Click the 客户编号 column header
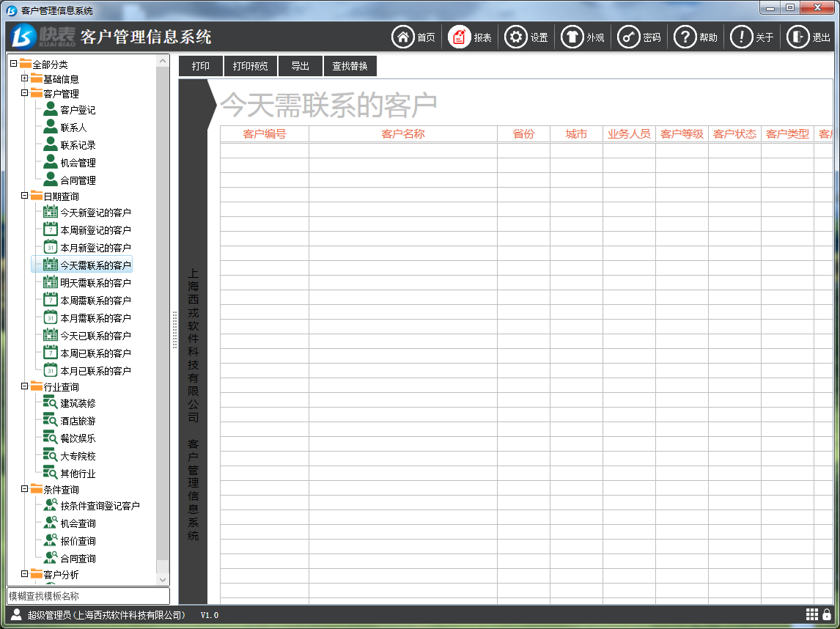Screen dimensions: 840x629 265,134
